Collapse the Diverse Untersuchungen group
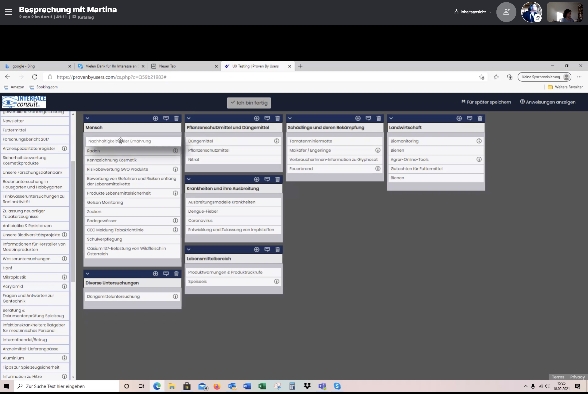The image size is (588, 394). coord(87,274)
